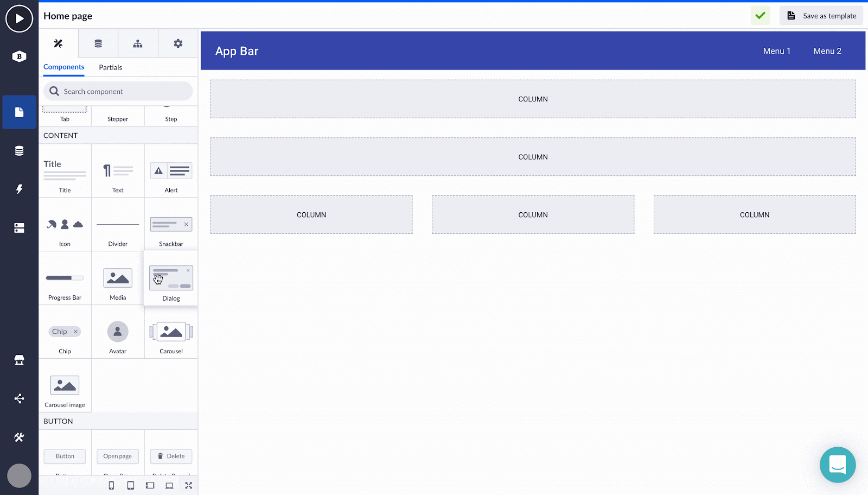Image resolution: width=868 pixels, height=495 pixels.
Task: Open the Actions lightning bolt icon
Action: pyautogui.click(x=19, y=189)
